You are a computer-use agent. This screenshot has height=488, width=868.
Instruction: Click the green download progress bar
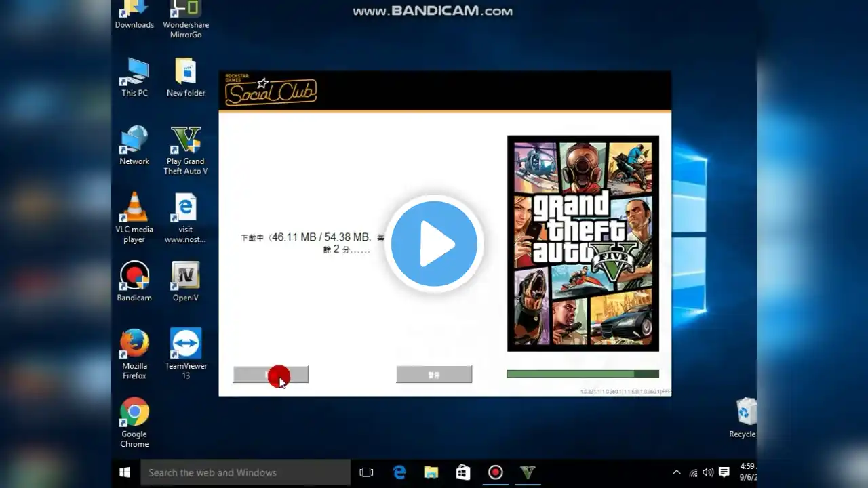583,373
